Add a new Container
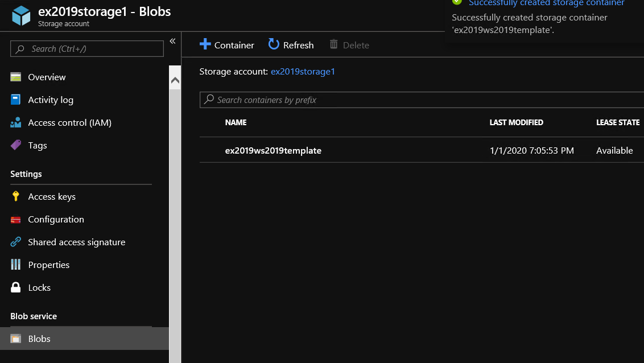Screen dimensions: 644x363 pyautogui.click(x=227, y=45)
